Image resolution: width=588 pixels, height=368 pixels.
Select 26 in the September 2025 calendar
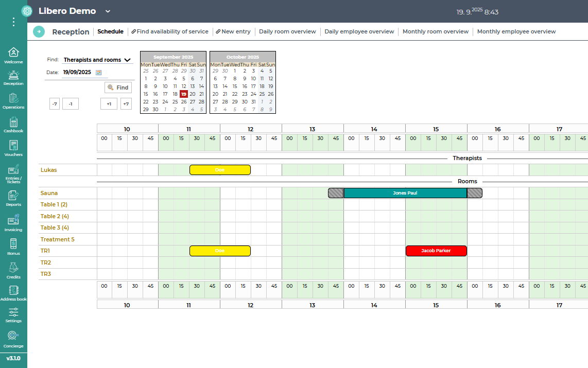point(184,101)
